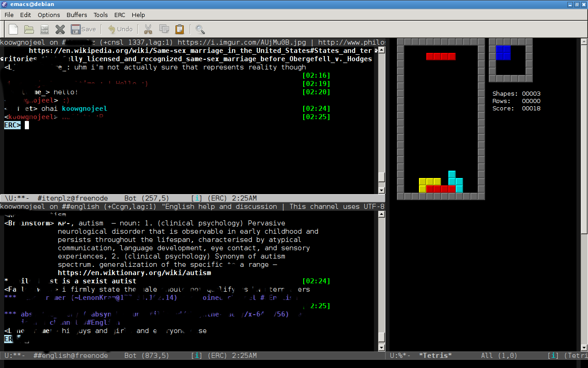Copy with the duplicate pages icon
Screen dimensions: 588x368
164,29
